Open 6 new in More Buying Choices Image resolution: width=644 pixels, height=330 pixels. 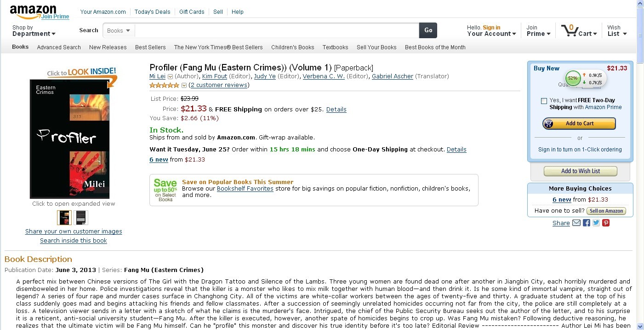(x=562, y=200)
